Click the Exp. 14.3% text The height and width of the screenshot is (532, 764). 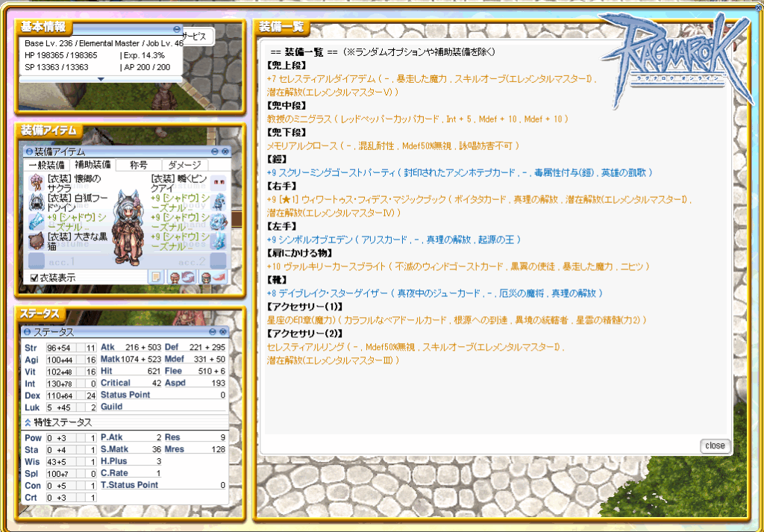(x=144, y=55)
